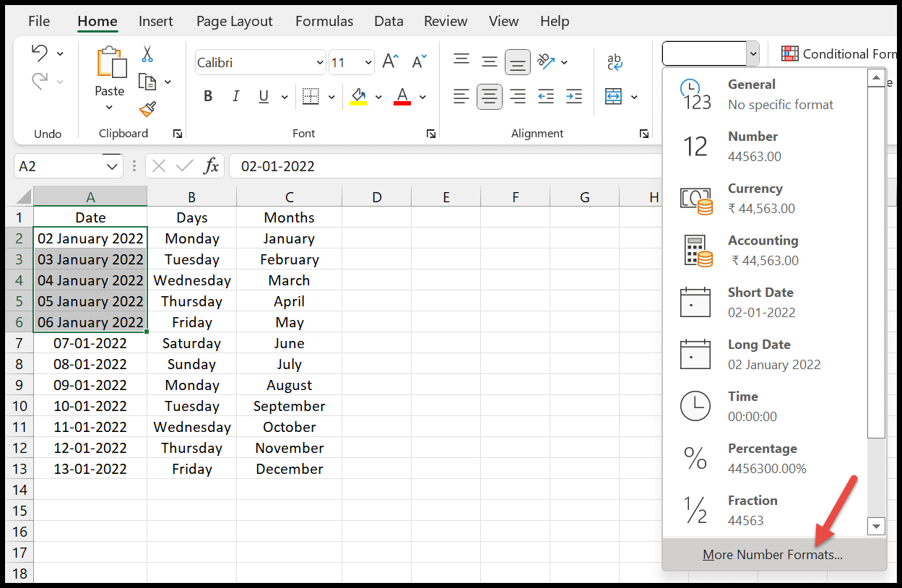The image size is (902, 588).
Task: Collapse the Number Format dropdown arrow
Action: point(753,53)
